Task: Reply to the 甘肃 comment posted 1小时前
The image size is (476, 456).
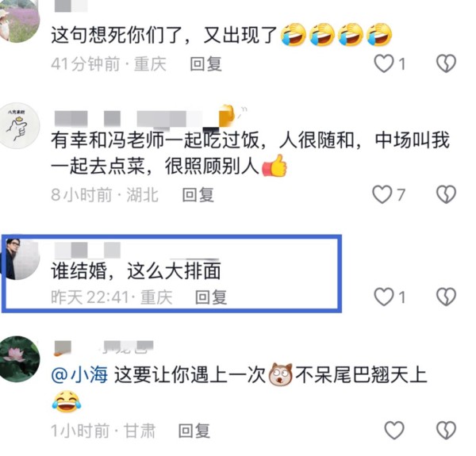Action: [194, 431]
